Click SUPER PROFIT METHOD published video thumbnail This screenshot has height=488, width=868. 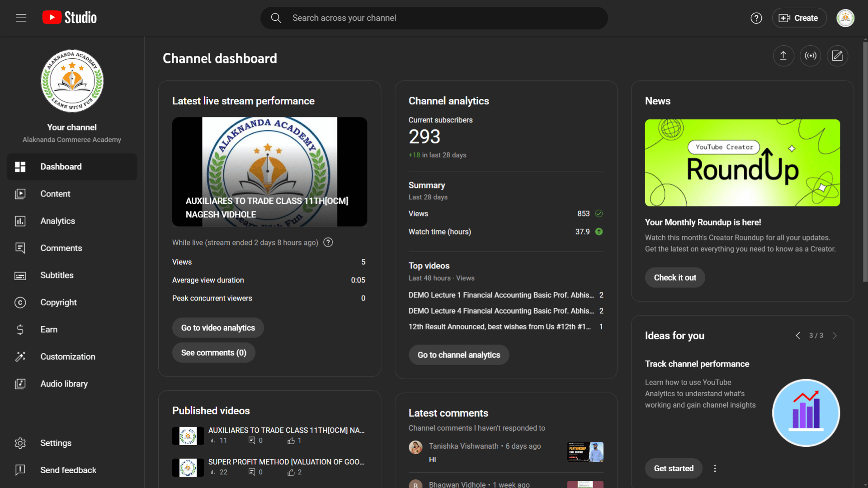[x=188, y=468]
